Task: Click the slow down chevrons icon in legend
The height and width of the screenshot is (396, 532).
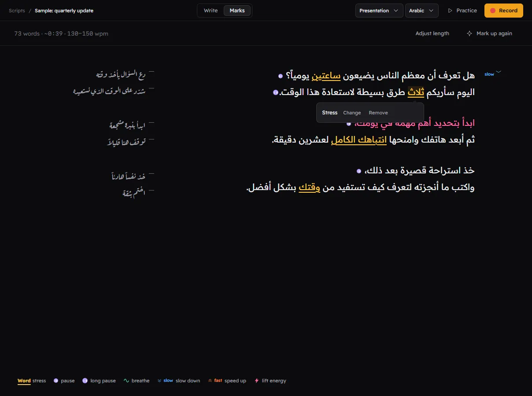Action: click(159, 381)
